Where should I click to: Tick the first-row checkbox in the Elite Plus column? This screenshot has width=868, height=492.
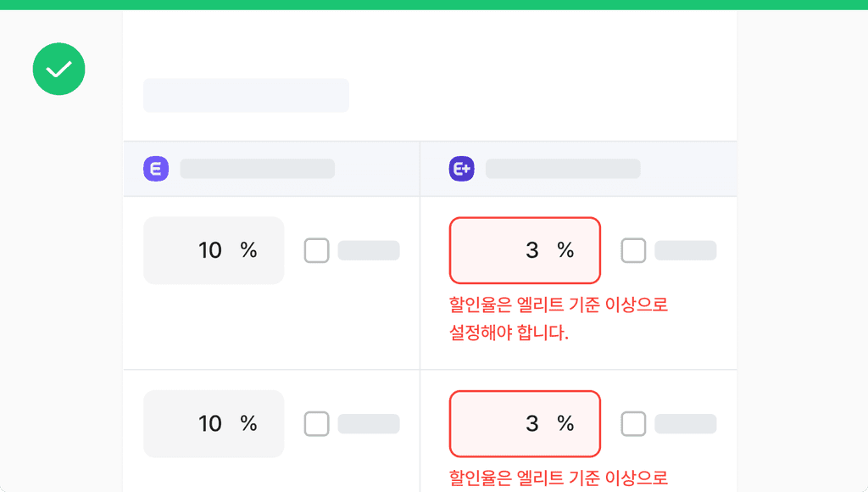[x=633, y=250]
